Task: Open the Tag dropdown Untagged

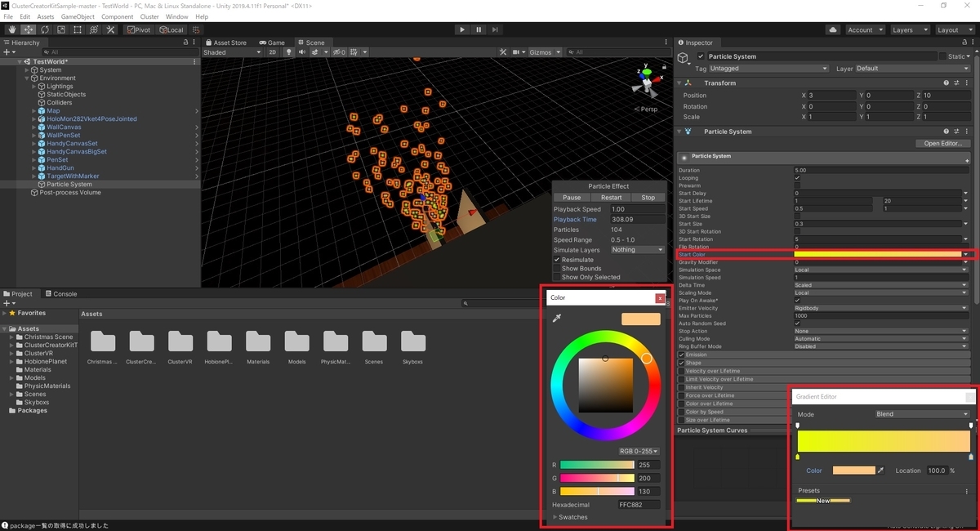Action: tap(769, 69)
